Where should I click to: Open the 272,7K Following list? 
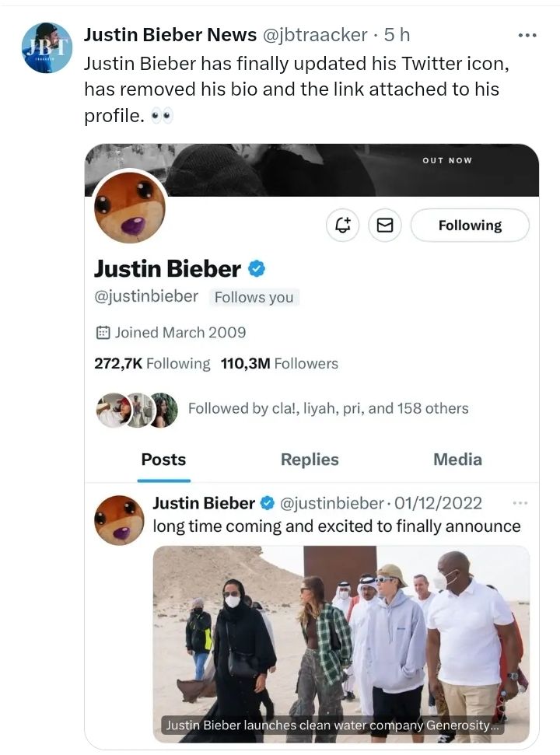pyautogui.click(x=152, y=363)
